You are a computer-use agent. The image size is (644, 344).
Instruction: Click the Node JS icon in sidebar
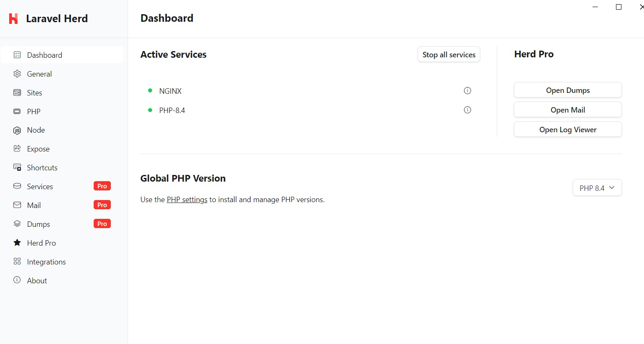tap(17, 130)
